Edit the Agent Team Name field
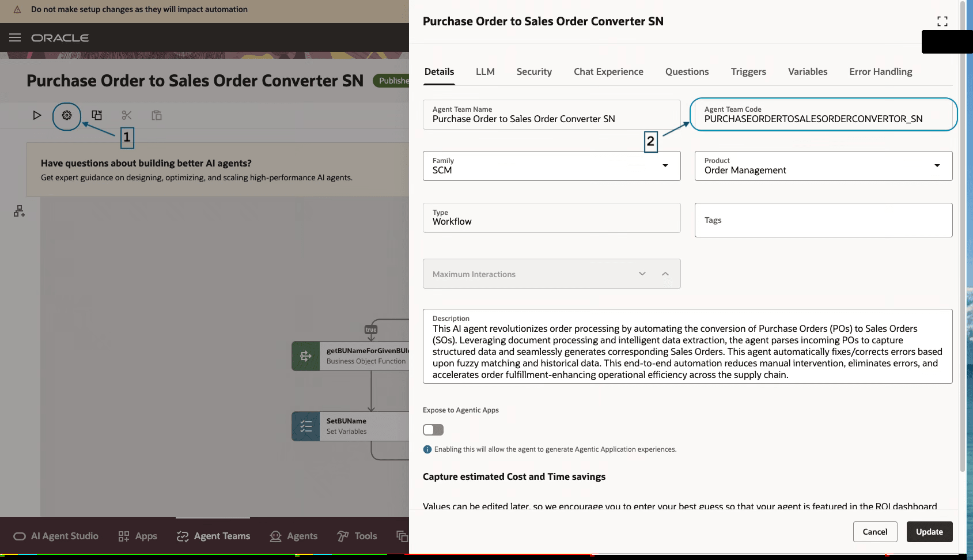 (x=551, y=115)
